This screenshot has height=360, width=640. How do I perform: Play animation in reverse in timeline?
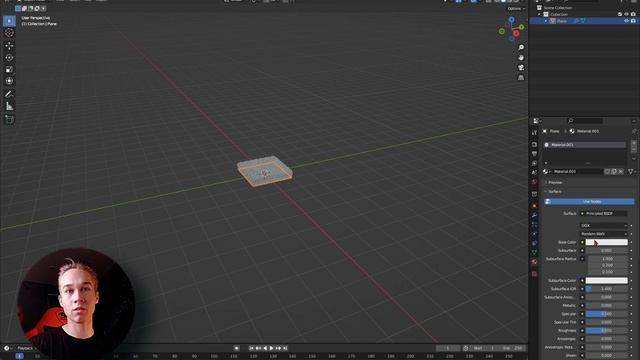point(265,348)
